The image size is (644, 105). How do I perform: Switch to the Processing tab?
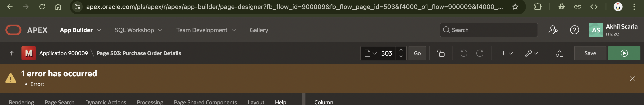[x=150, y=102]
